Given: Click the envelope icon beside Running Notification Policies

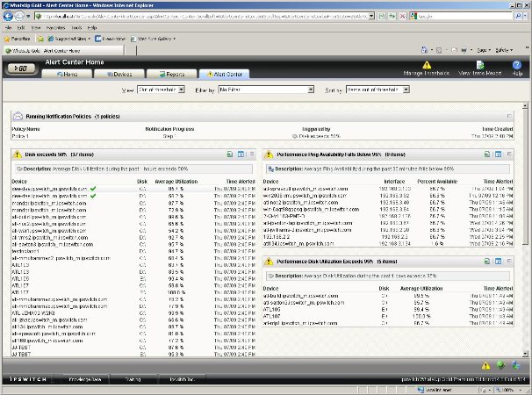Looking at the screenshot, I should click(18, 117).
